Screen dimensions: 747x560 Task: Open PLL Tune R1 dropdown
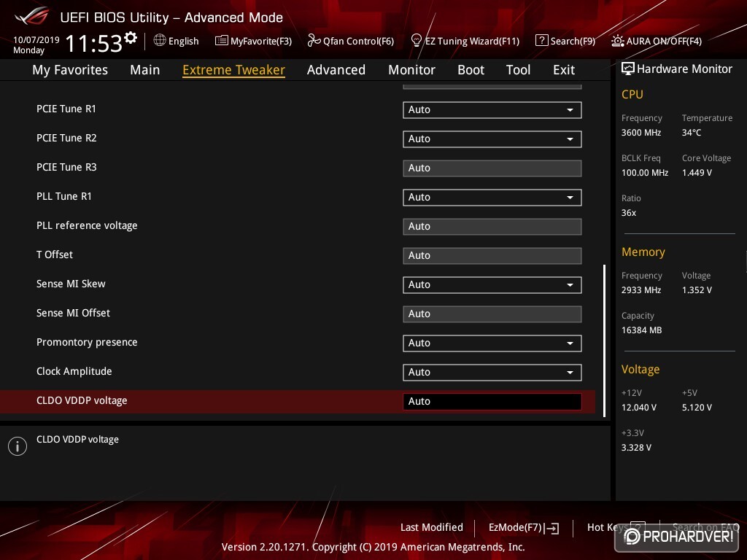[x=492, y=197]
